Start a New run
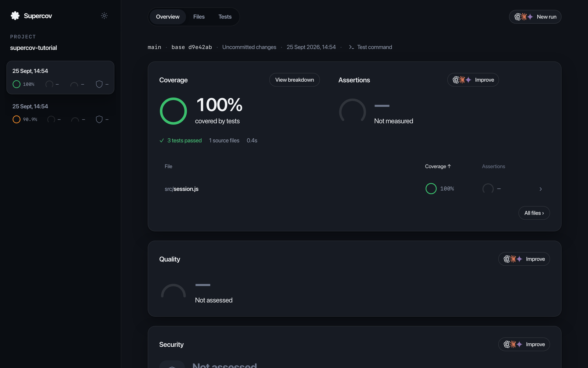 pyautogui.click(x=535, y=17)
